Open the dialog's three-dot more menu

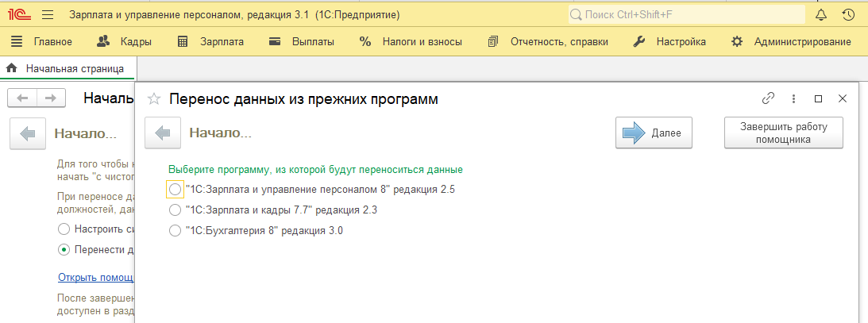click(x=793, y=99)
